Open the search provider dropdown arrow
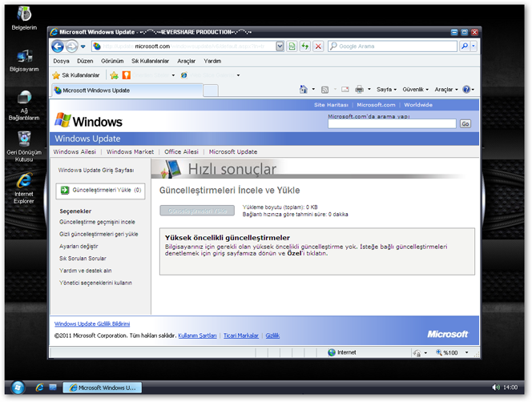This screenshot has height=402, width=532. (x=474, y=46)
